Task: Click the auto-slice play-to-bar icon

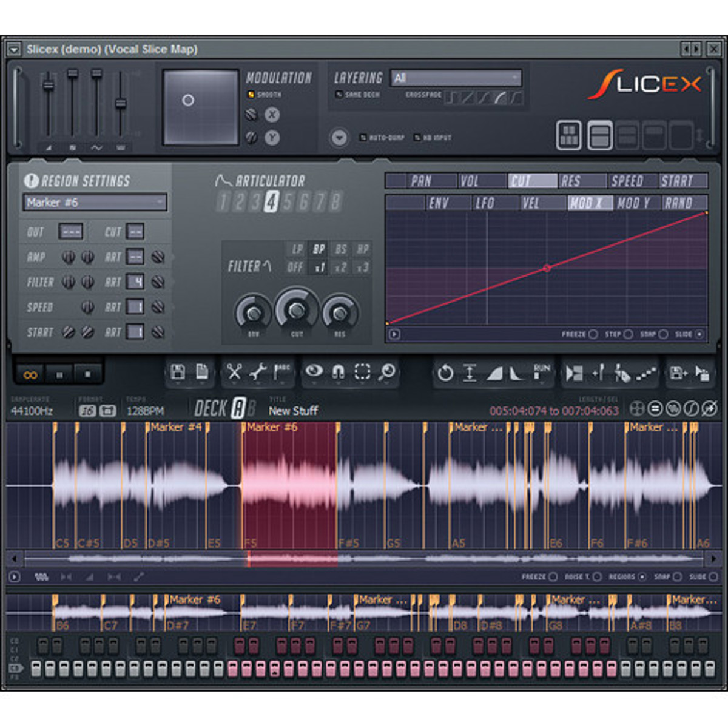Action: (x=574, y=373)
